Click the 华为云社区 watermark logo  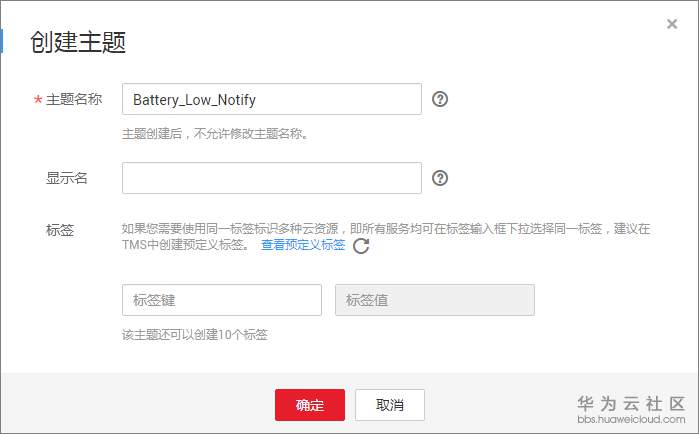click(x=631, y=404)
